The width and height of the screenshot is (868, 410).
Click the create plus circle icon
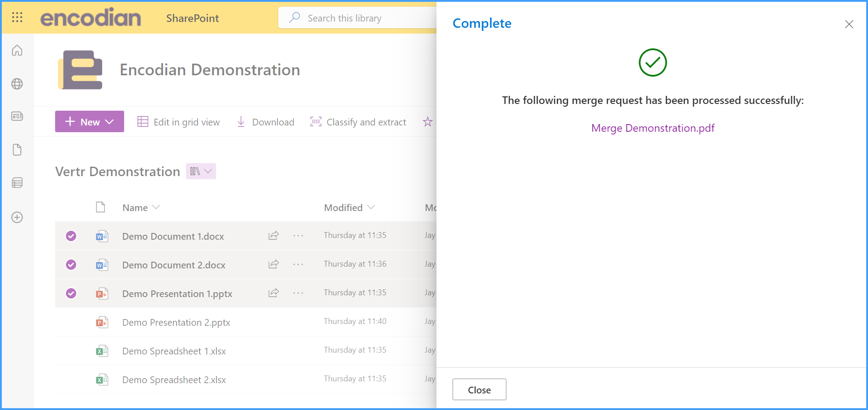17,217
